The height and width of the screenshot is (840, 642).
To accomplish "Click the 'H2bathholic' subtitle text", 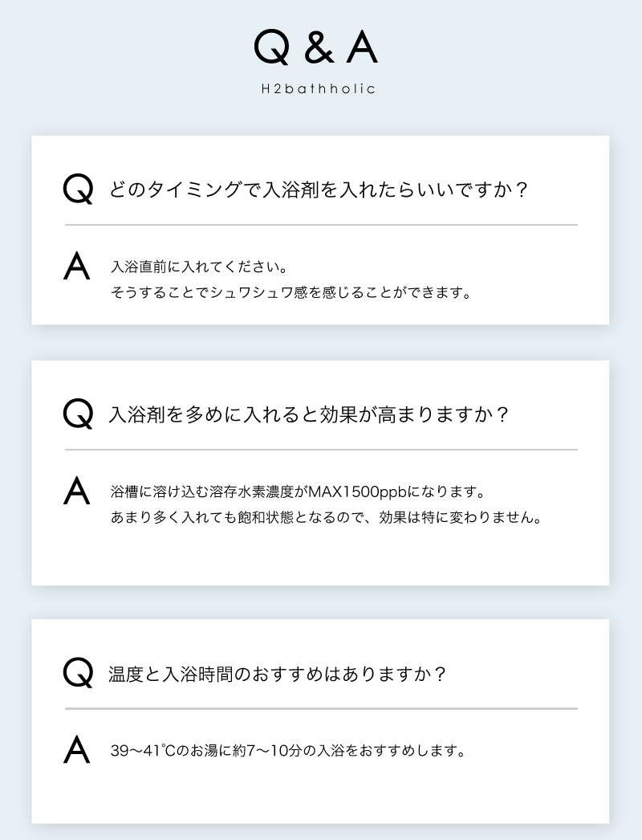I will (319, 89).
